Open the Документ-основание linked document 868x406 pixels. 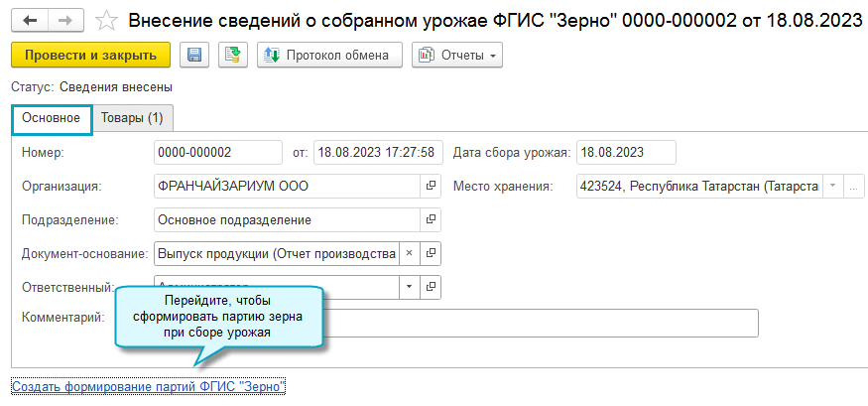[431, 253]
